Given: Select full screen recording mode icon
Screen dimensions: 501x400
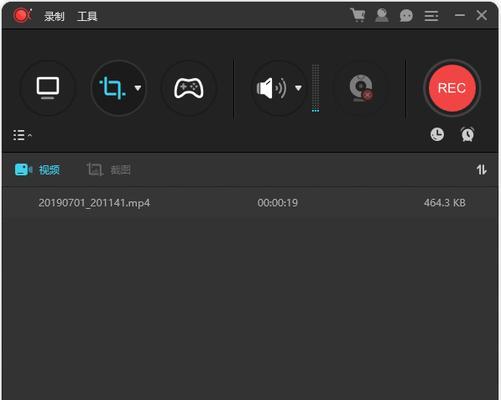Looking at the screenshot, I should [48, 88].
